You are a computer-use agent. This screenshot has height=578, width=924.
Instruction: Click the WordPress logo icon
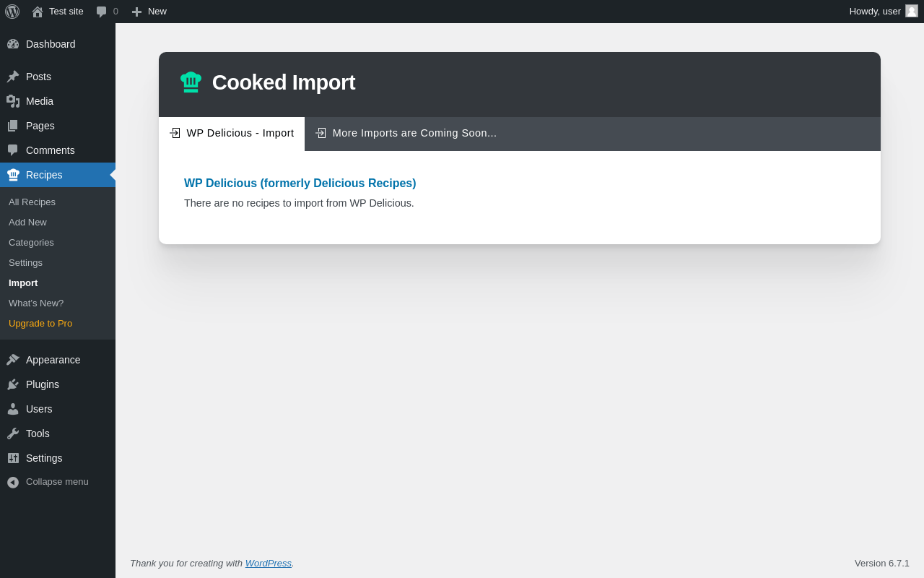(12, 12)
